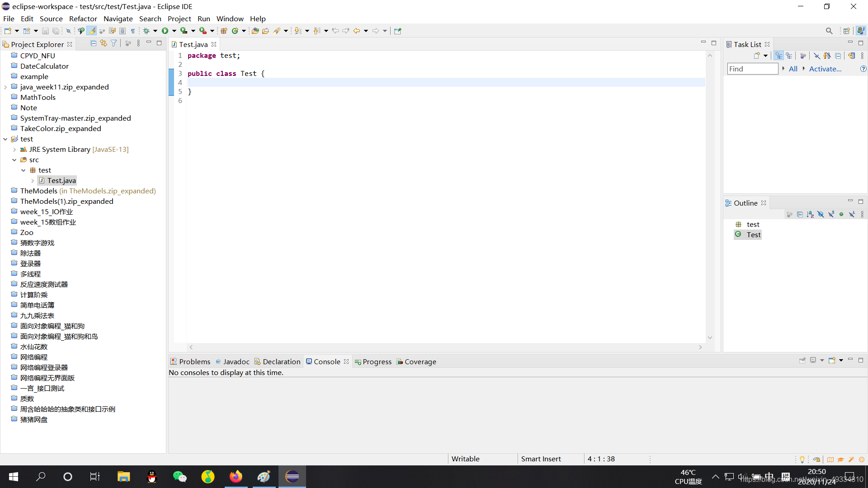Switch to the Problems tab

tap(194, 361)
